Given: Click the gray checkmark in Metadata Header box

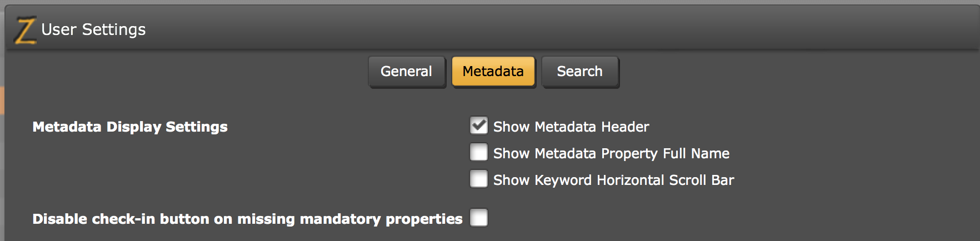Looking at the screenshot, I should (479, 125).
